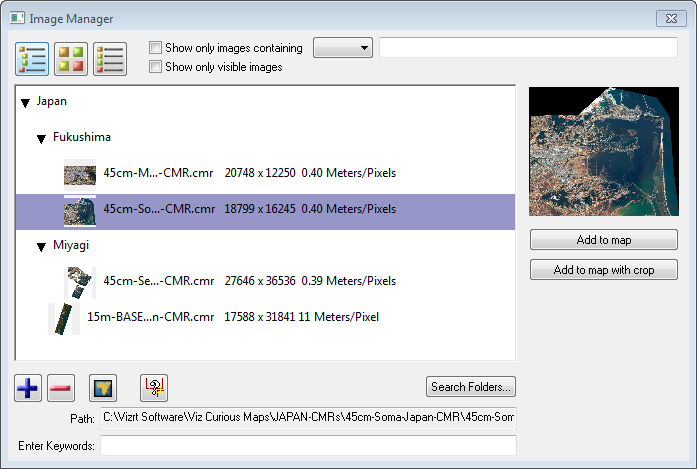Viewport: 697px width, 469px height.
Task: Select the 45cm-M...-CMR.cmr image entry
Action: tap(158, 174)
